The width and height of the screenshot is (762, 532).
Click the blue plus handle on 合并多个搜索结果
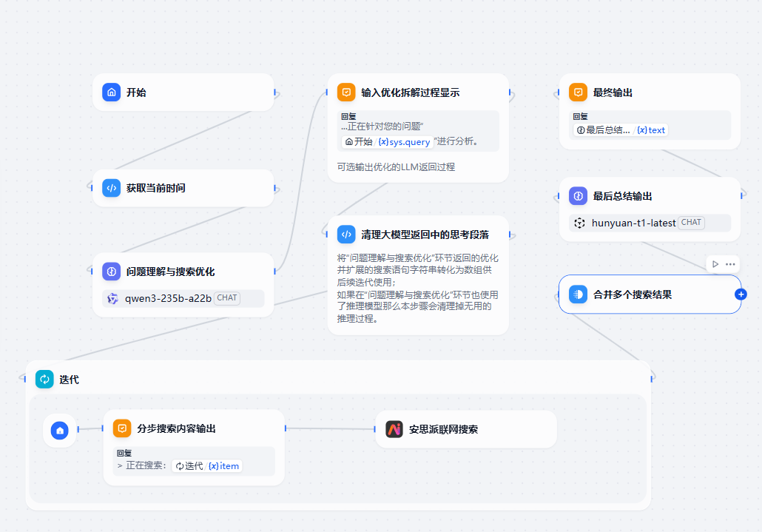coord(741,294)
